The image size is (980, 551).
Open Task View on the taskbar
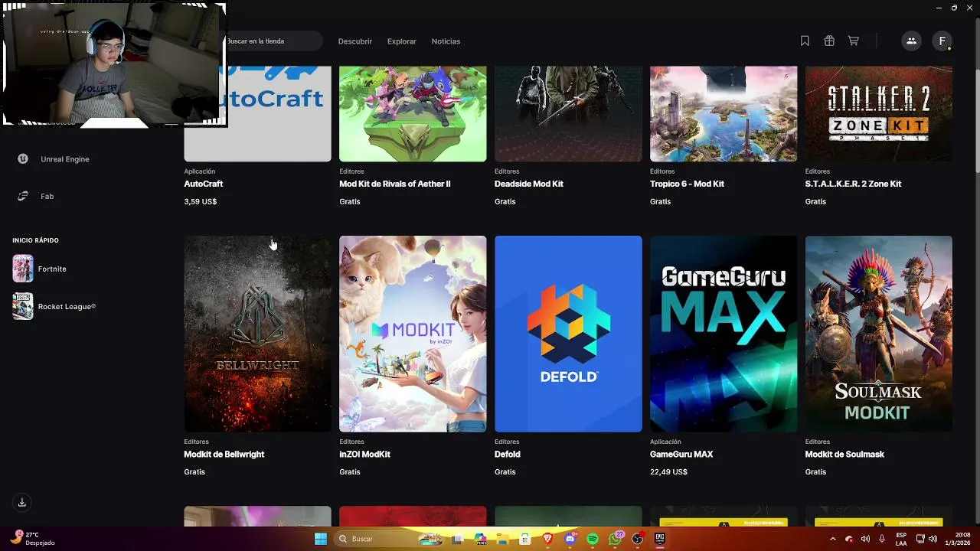click(457, 539)
